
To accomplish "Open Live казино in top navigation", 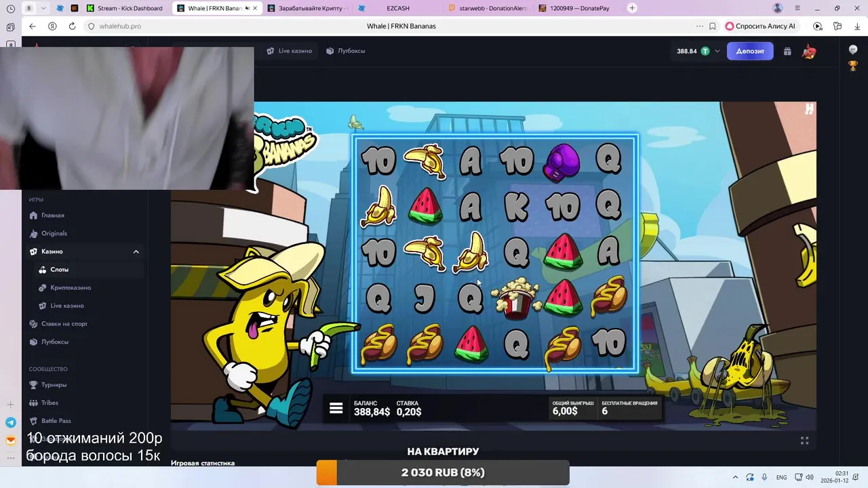I will (x=290, y=51).
